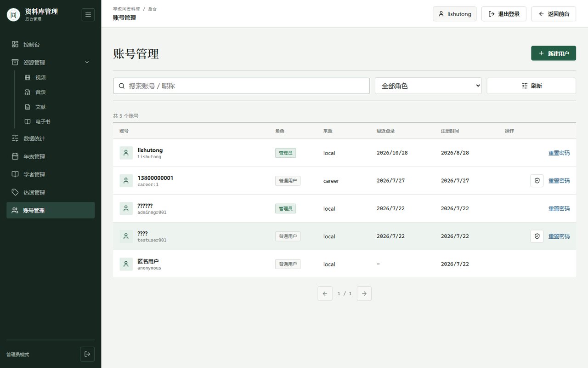Open the shield icon for testuser001
This screenshot has height=368, width=588.
[x=537, y=236]
